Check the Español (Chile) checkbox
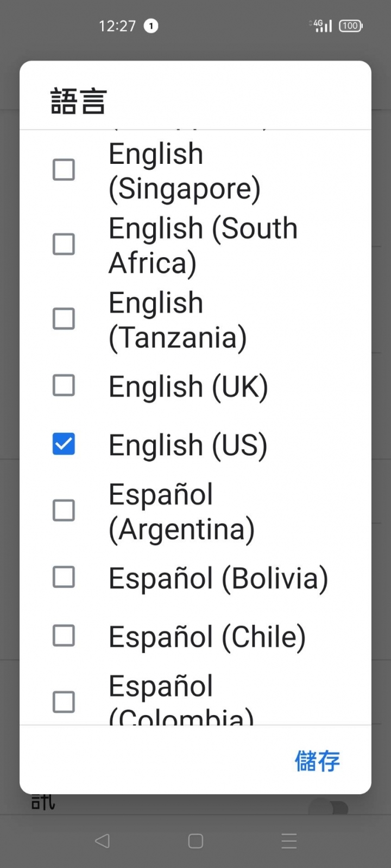The width and height of the screenshot is (391, 868). 64,635
